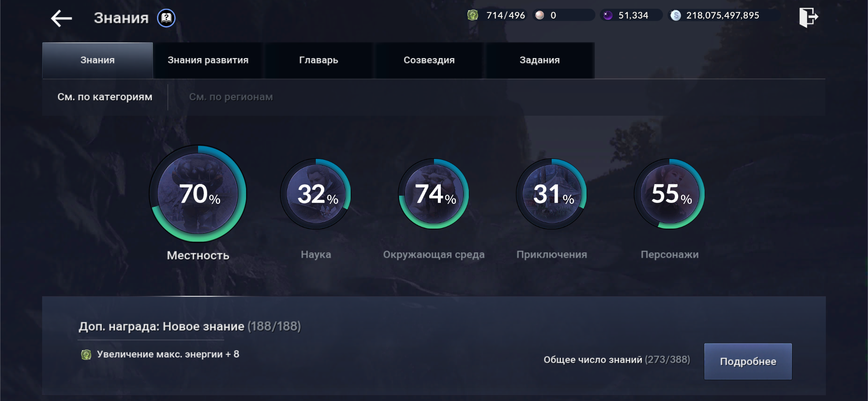Select См. по категориям view

click(105, 97)
